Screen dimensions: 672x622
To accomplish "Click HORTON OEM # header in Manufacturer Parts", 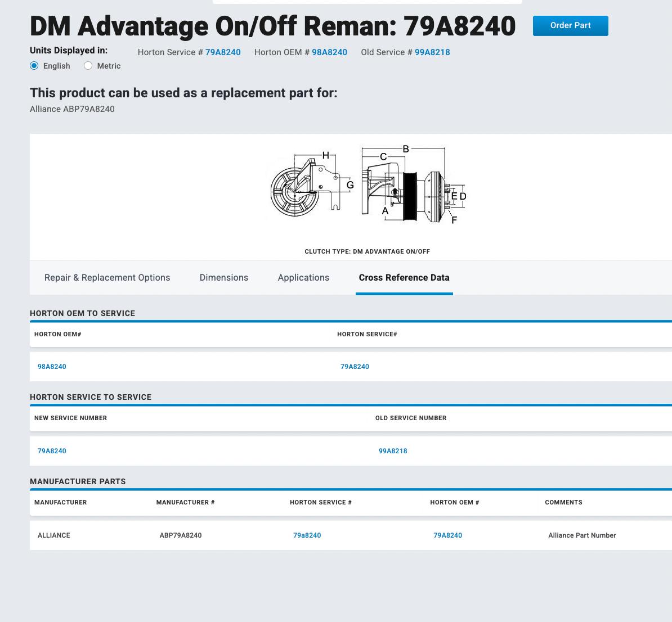I will point(455,502).
